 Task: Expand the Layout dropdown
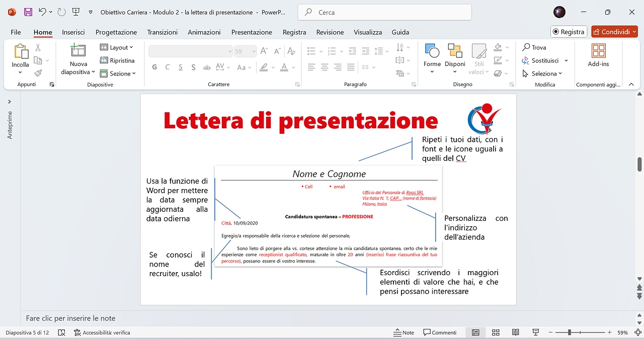[x=117, y=47]
